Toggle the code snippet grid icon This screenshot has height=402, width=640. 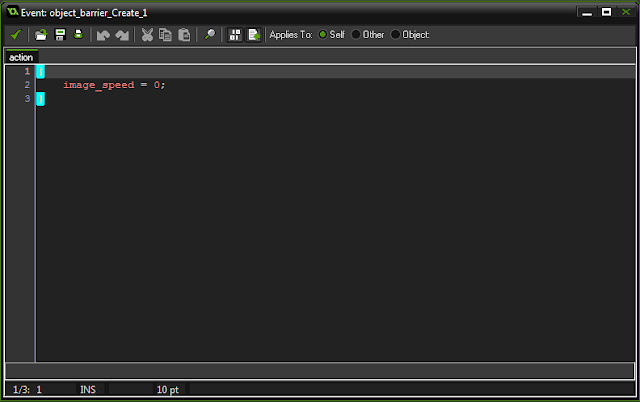click(x=235, y=35)
